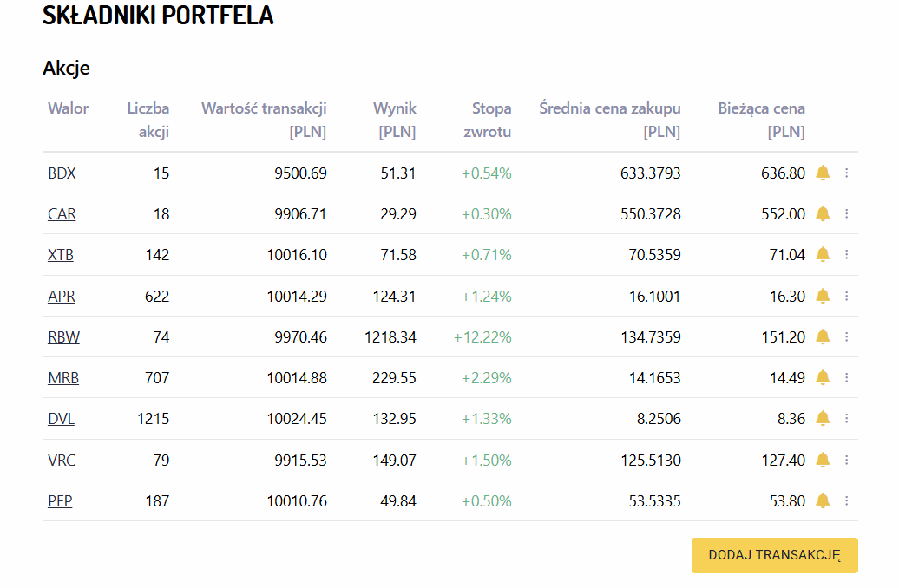899x588 pixels.
Task: Set price alert bell on CAR row
Action: point(823,213)
